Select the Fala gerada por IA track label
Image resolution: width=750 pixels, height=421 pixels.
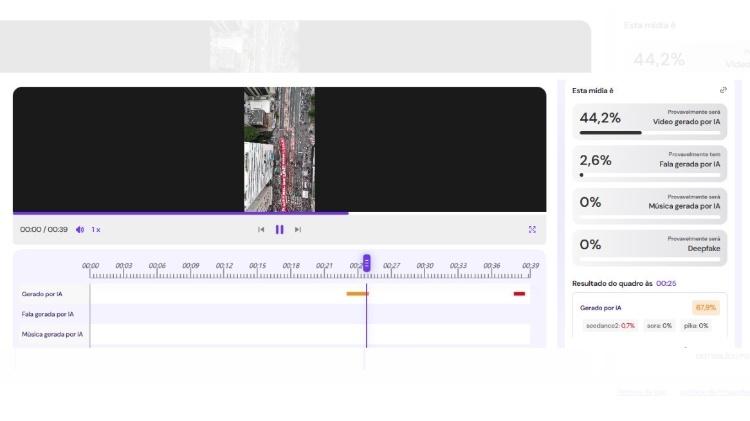point(48,314)
